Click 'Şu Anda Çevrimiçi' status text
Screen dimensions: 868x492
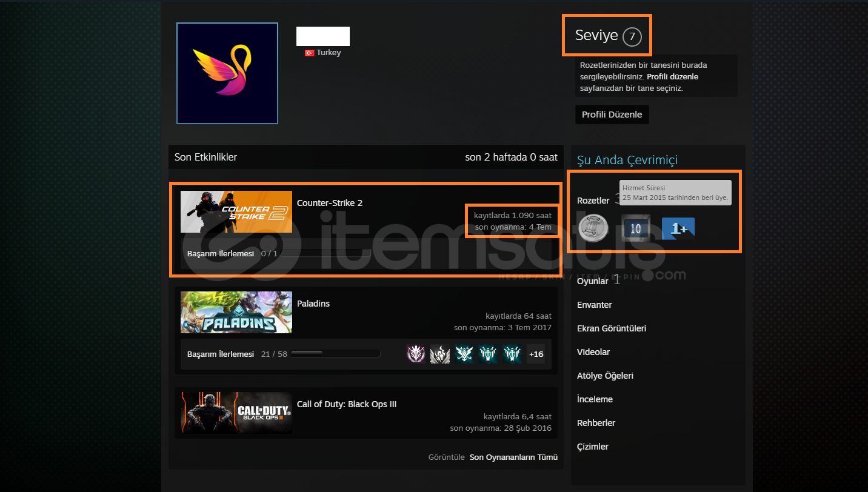(x=627, y=160)
